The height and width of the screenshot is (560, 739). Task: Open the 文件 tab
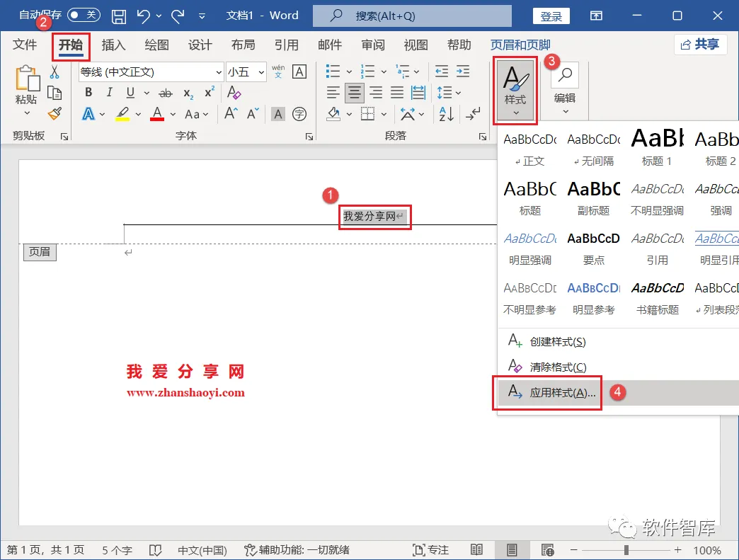coord(25,45)
